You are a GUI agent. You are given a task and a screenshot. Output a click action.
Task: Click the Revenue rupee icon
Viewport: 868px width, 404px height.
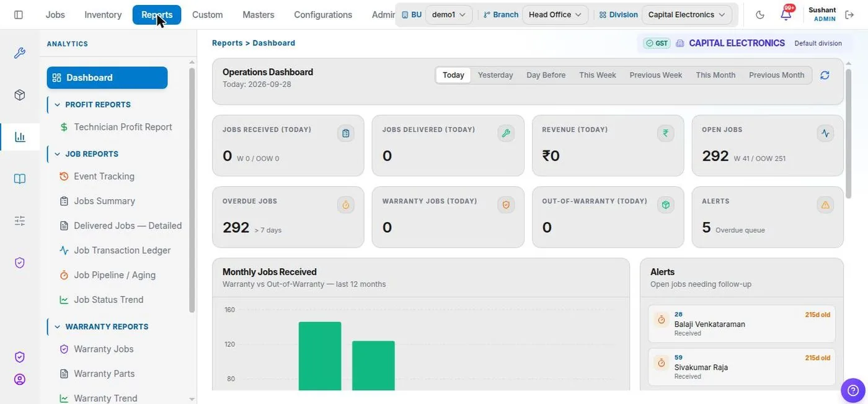click(666, 133)
